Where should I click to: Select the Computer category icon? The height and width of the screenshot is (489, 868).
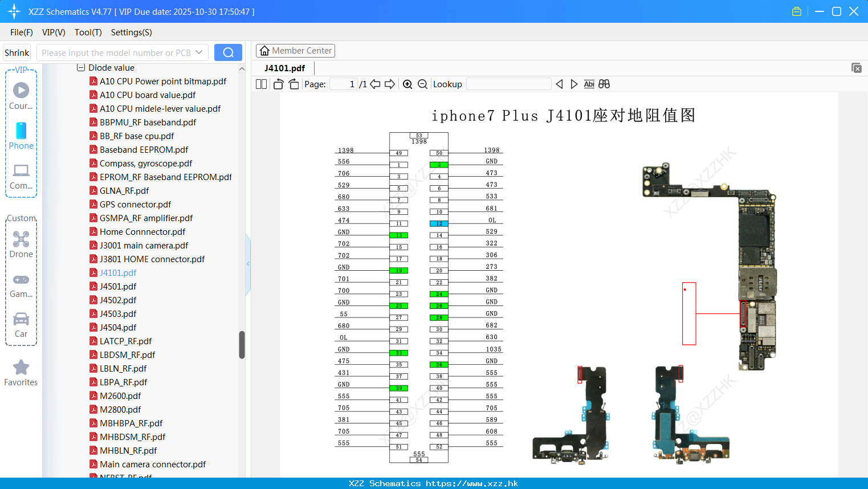(x=21, y=176)
